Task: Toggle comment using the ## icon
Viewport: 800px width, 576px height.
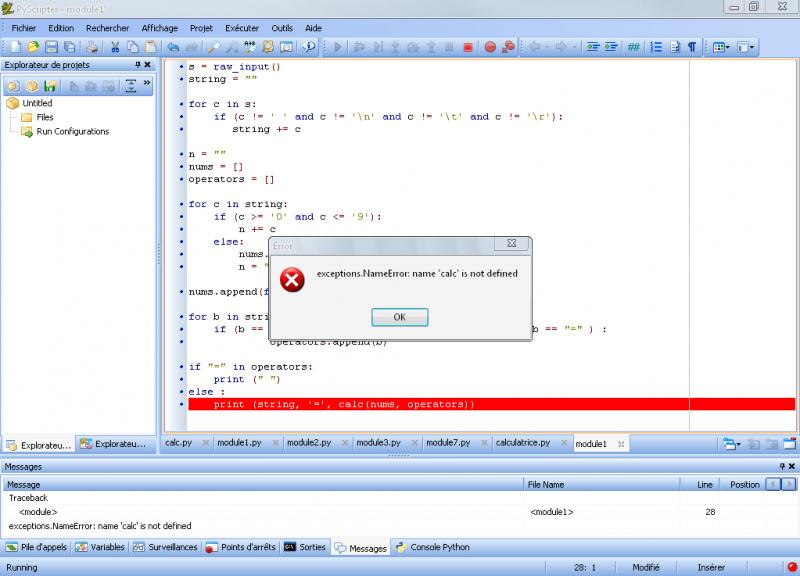Action: (633, 47)
